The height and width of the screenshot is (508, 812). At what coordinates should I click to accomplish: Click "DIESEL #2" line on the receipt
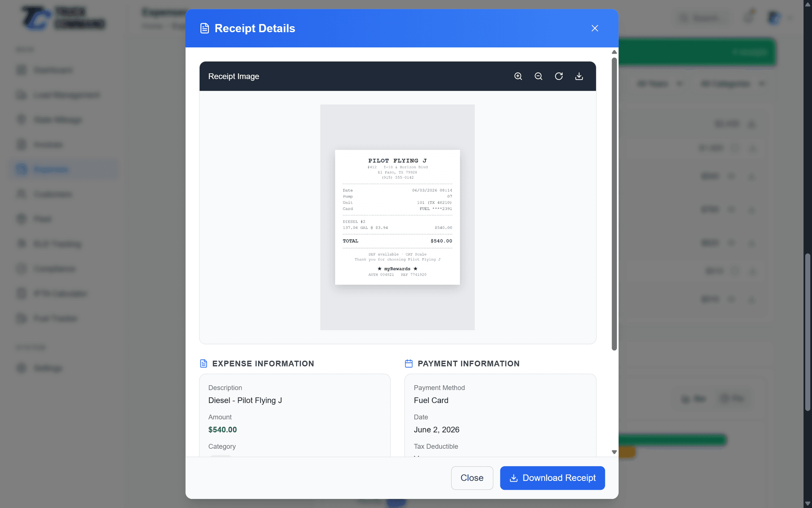354,222
